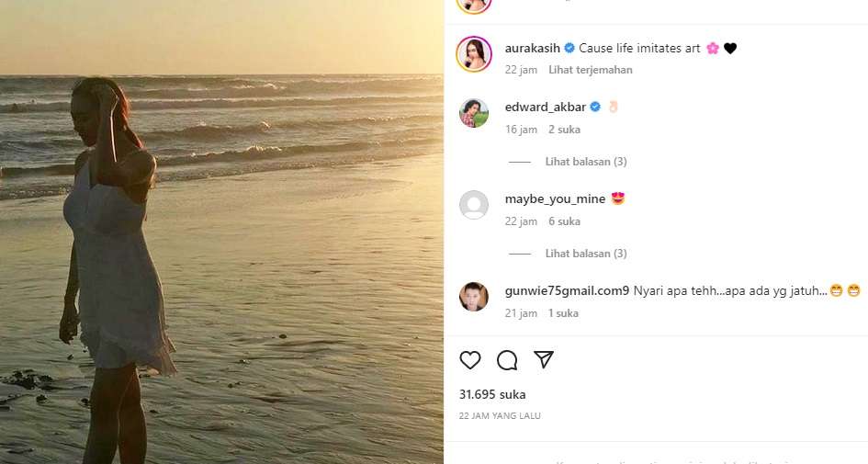The height and width of the screenshot is (464, 868).
Task: Open gunwie75gmail.com9 username link
Action: tap(567, 290)
